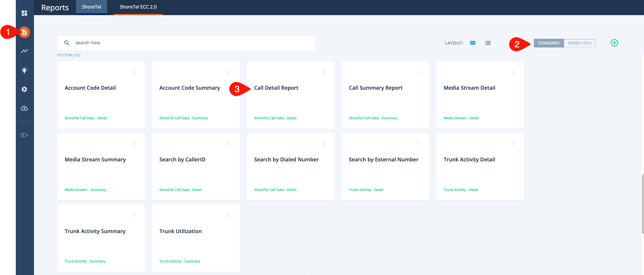Open options menu on Media Stream Summary card
The image size is (644, 275).
pos(134,144)
